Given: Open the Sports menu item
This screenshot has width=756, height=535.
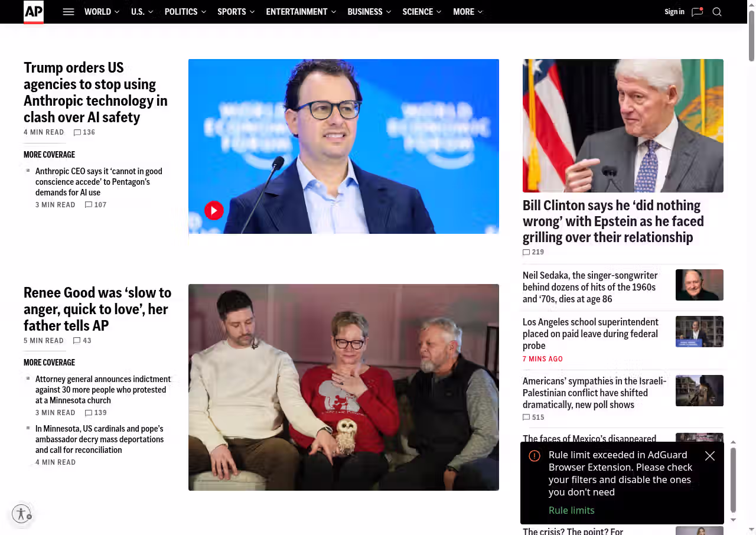Looking at the screenshot, I should (232, 12).
